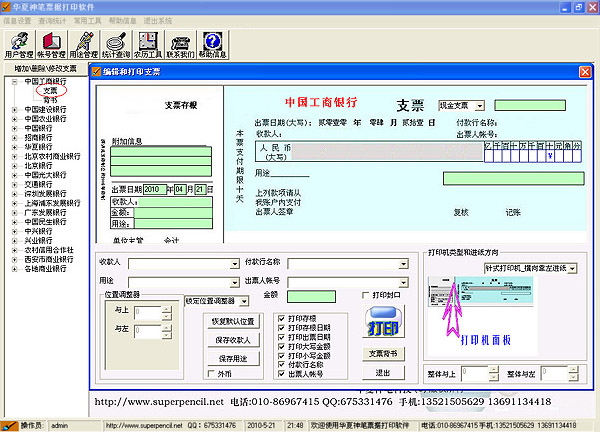Open 帐号管理 account management toolbar icon
600x432 pixels.
[52, 45]
